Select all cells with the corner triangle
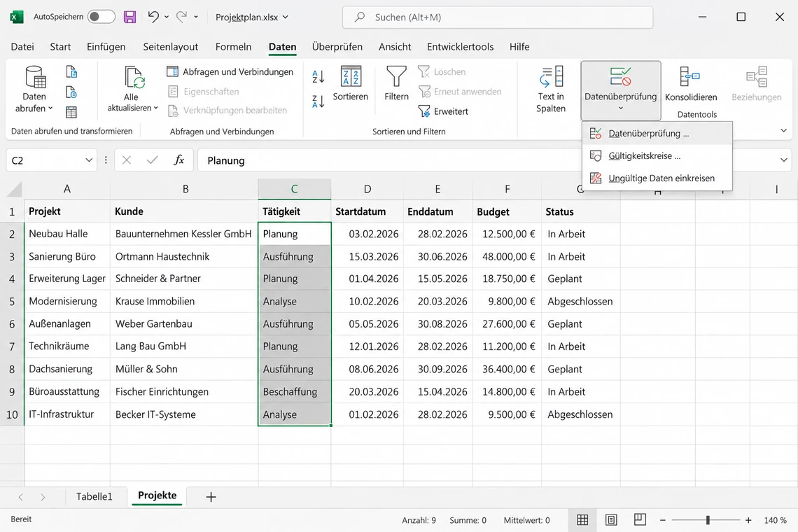 click(x=14, y=190)
